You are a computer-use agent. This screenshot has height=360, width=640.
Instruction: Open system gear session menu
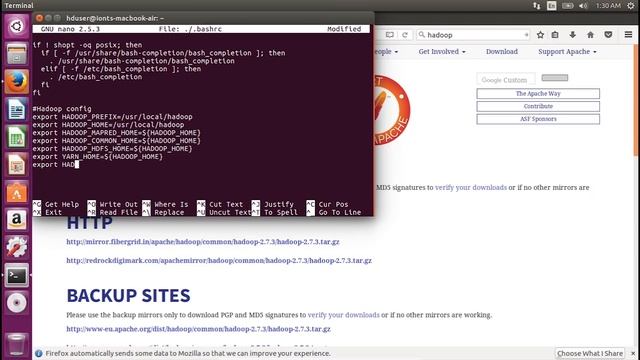click(631, 5)
